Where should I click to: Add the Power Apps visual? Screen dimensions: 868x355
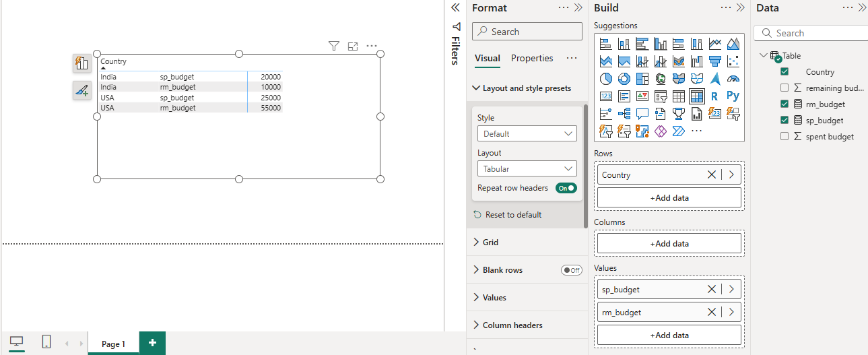pyautogui.click(x=661, y=131)
